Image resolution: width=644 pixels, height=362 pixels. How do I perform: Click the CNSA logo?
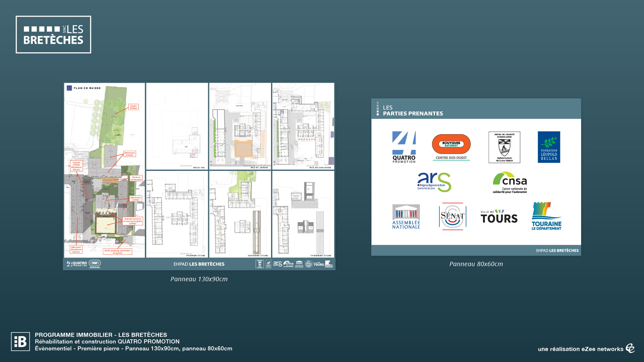tap(510, 182)
